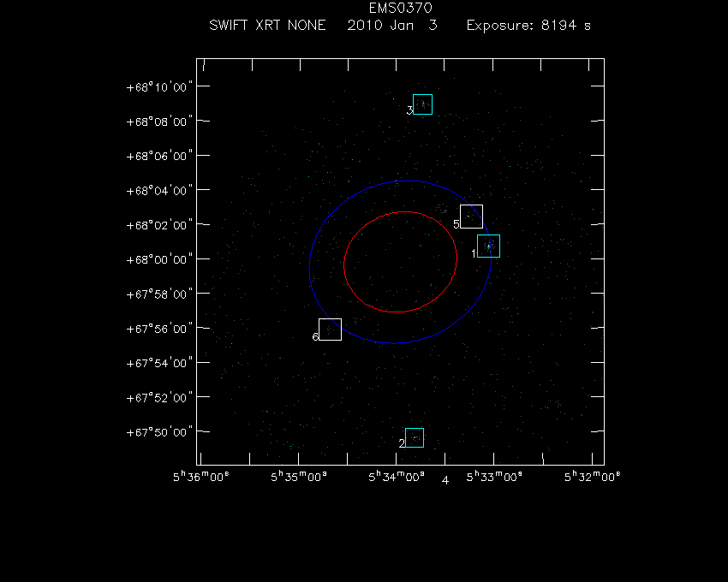Click the +67°58'00" declination label
The image size is (728, 582).
(159, 294)
